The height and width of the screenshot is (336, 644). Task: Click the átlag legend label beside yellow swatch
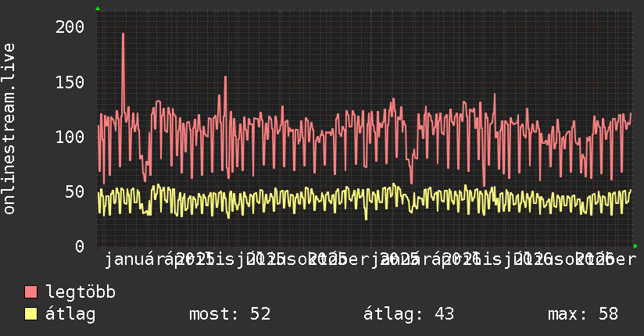click(70, 314)
